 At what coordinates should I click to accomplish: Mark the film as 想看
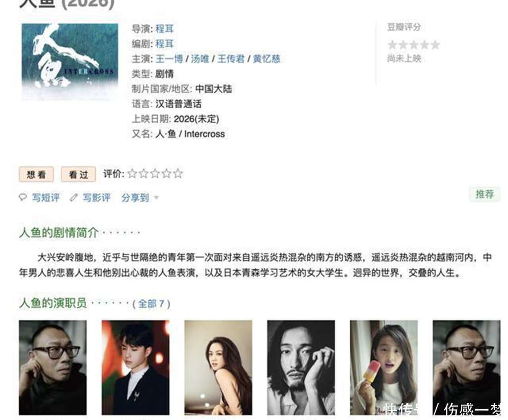click(36, 174)
